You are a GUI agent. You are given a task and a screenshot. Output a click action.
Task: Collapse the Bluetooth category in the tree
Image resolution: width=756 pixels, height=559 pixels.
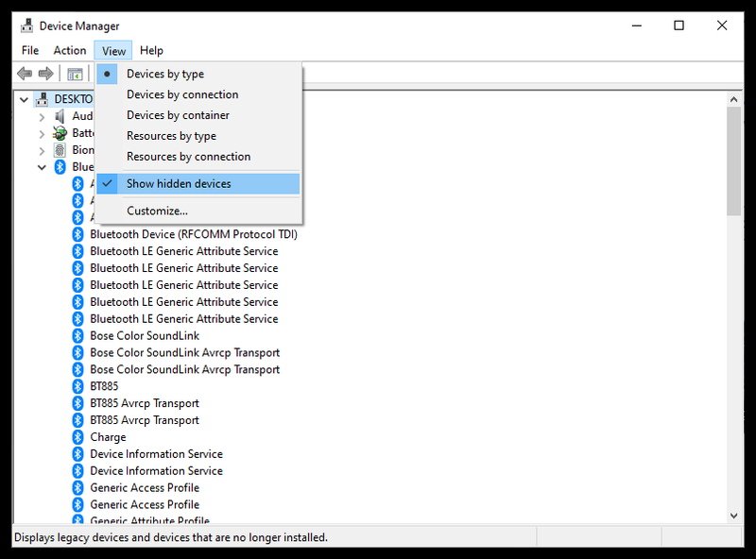42,167
